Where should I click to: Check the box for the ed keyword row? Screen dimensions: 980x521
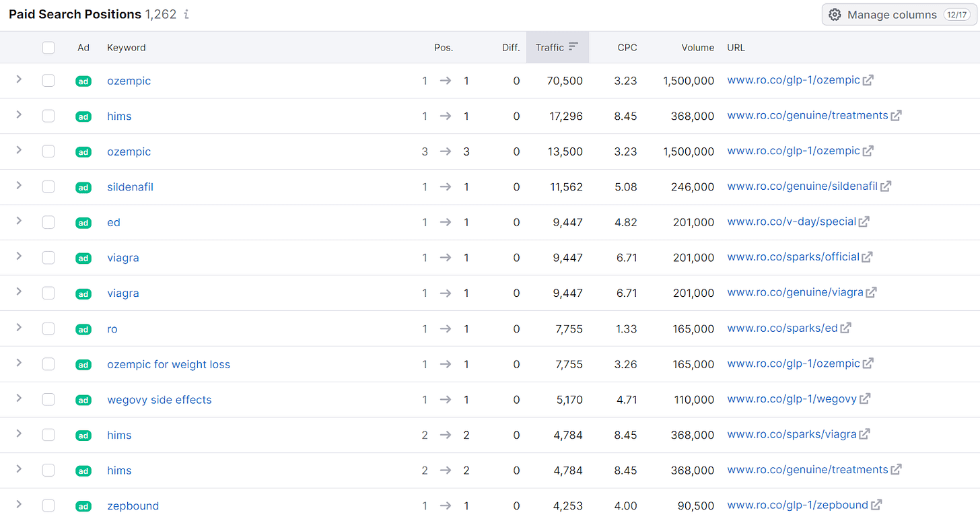pos(48,222)
